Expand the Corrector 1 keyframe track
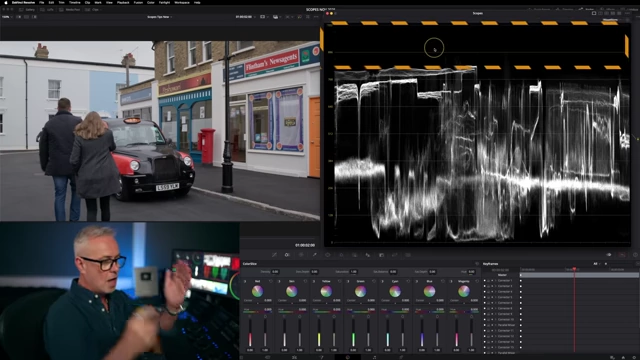This screenshot has height=360, width=640. [495, 280]
